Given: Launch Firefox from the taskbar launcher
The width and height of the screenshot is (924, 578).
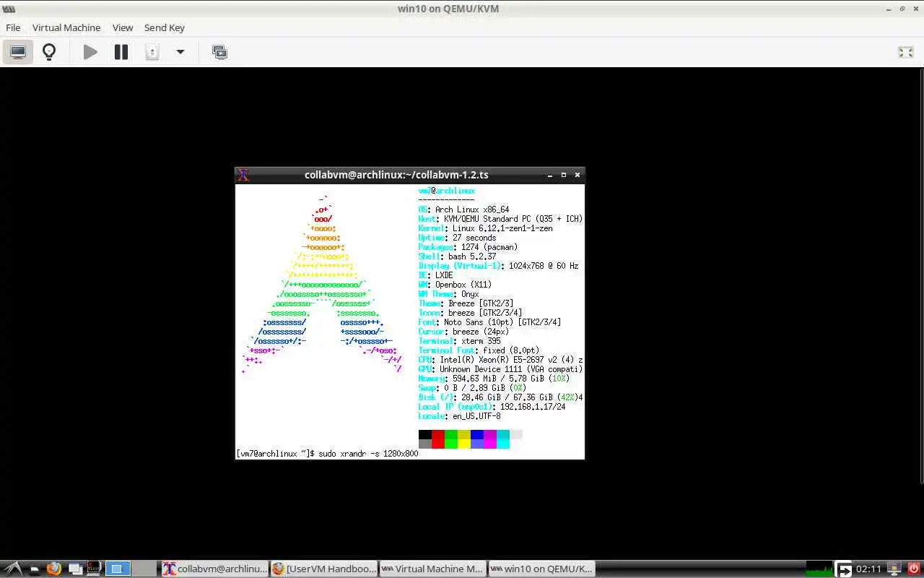Looking at the screenshot, I should (x=54, y=569).
